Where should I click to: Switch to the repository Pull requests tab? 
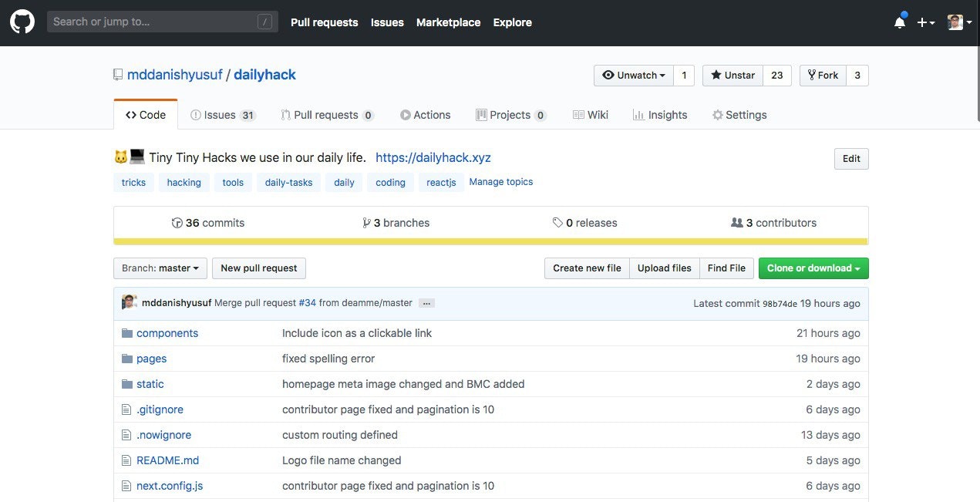(327, 115)
